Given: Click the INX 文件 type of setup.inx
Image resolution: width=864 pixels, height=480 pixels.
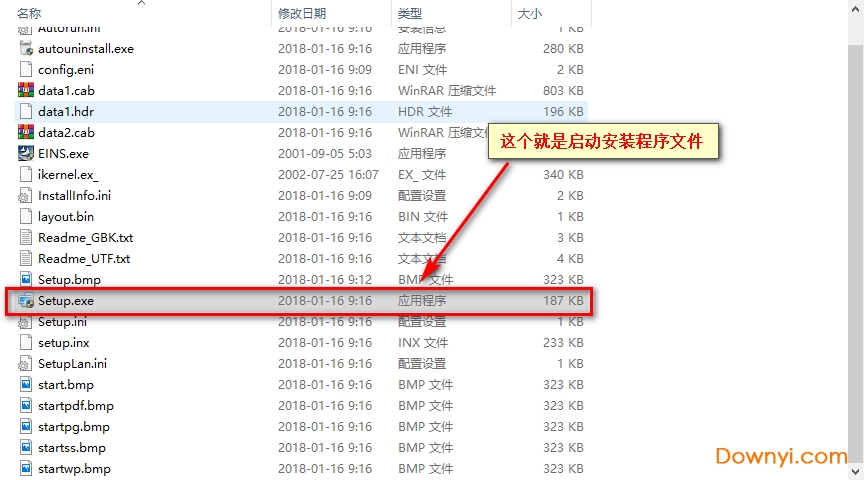Looking at the screenshot, I should pyautogui.click(x=423, y=342).
